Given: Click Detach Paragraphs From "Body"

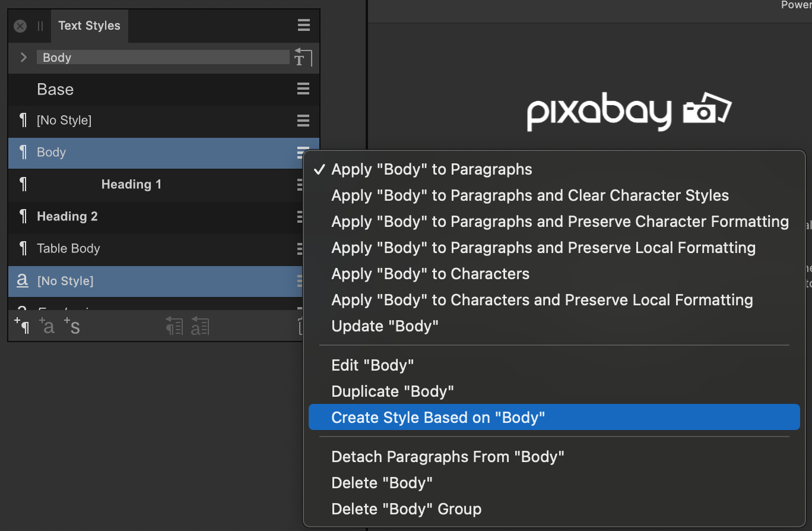Looking at the screenshot, I should tap(448, 456).
